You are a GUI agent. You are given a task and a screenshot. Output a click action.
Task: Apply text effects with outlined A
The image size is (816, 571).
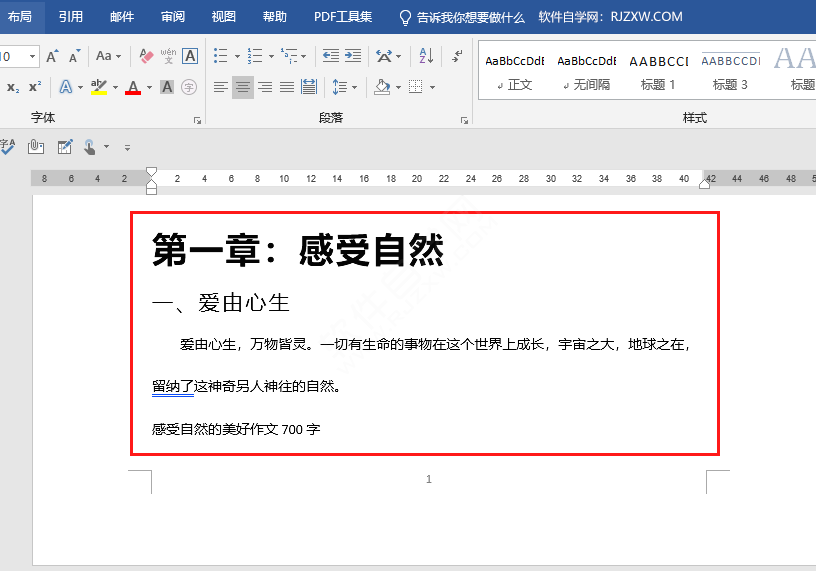66,87
